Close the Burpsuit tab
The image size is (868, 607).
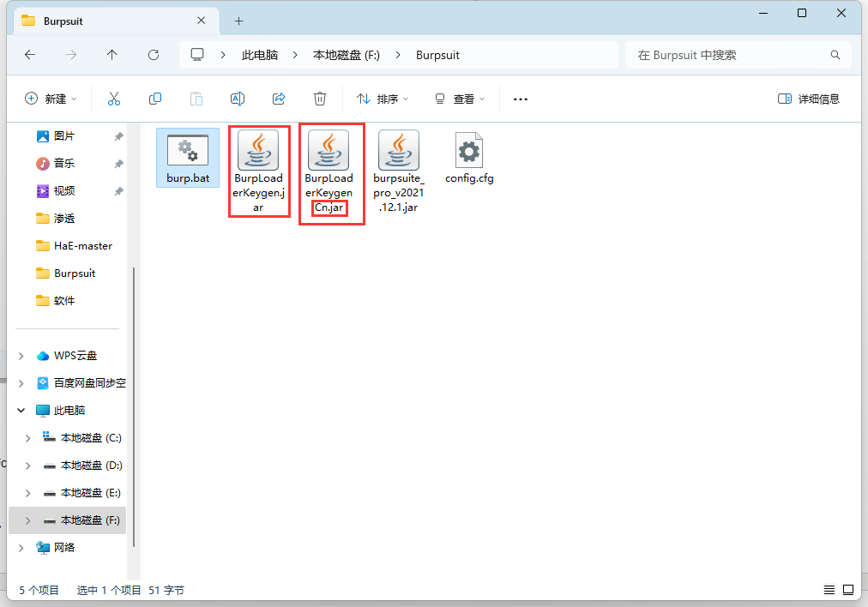click(x=201, y=21)
